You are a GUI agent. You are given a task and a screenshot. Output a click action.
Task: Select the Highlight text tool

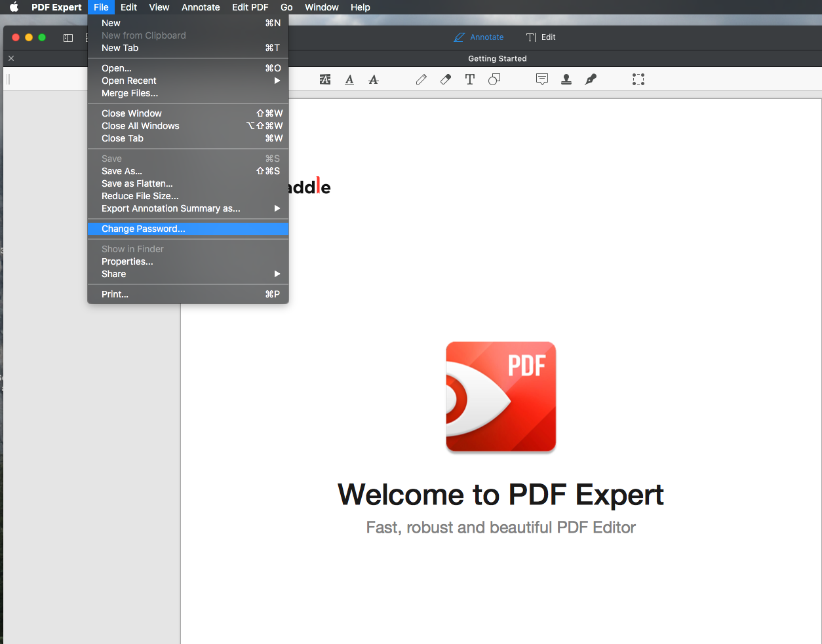click(325, 79)
